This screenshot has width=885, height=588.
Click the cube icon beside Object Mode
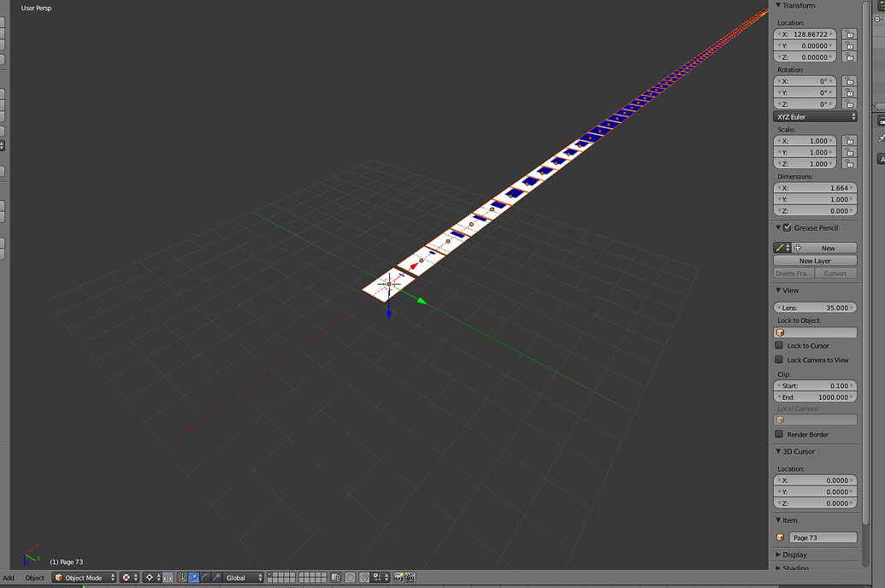pyautogui.click(x=59, y=577)
